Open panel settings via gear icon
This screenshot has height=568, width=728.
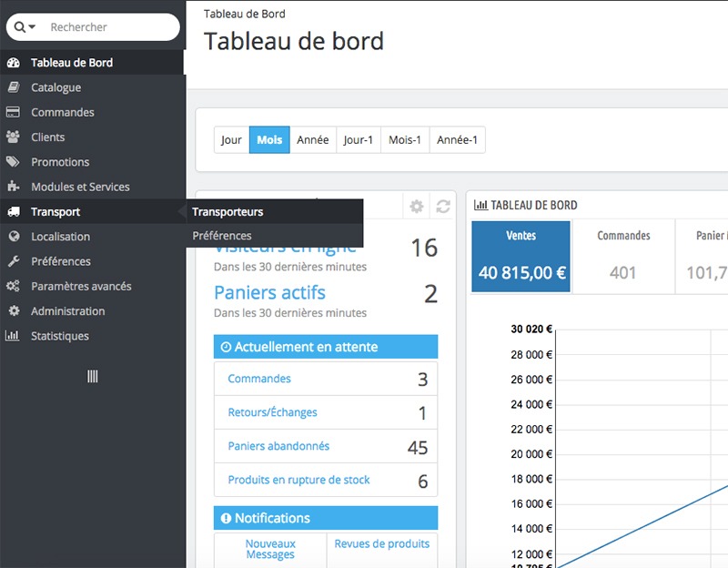417,207
